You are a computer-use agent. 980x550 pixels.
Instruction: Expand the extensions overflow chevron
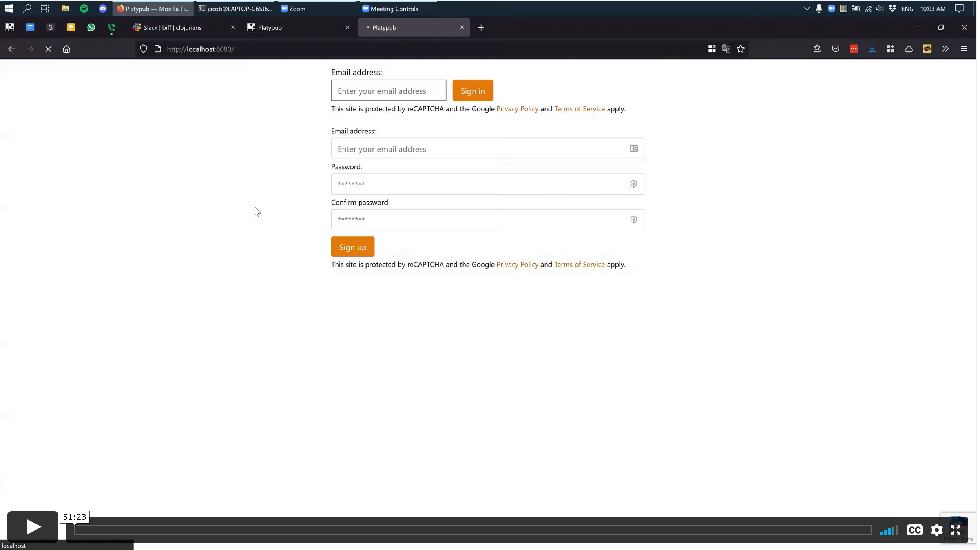coord(945,49)
